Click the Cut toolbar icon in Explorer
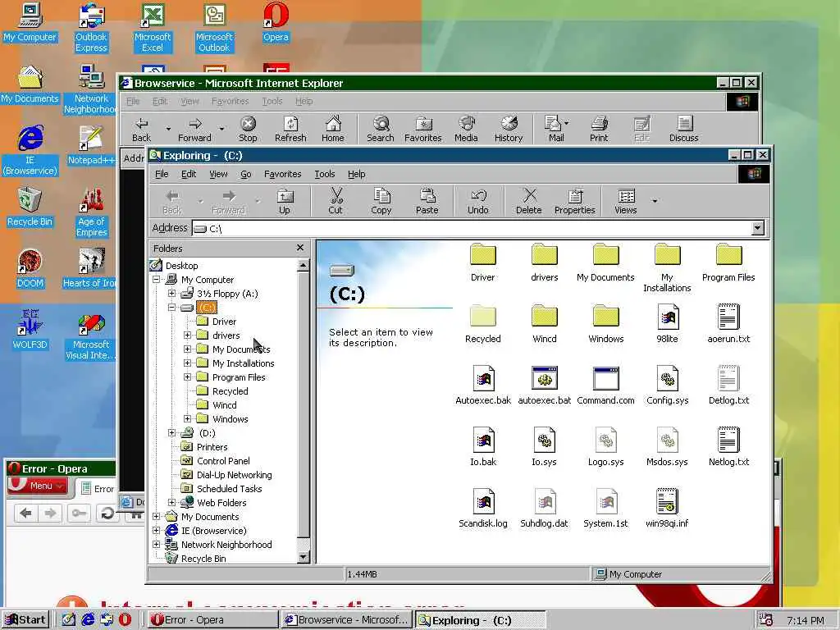Screen dimensions: 840x630 tap(336, 201)
